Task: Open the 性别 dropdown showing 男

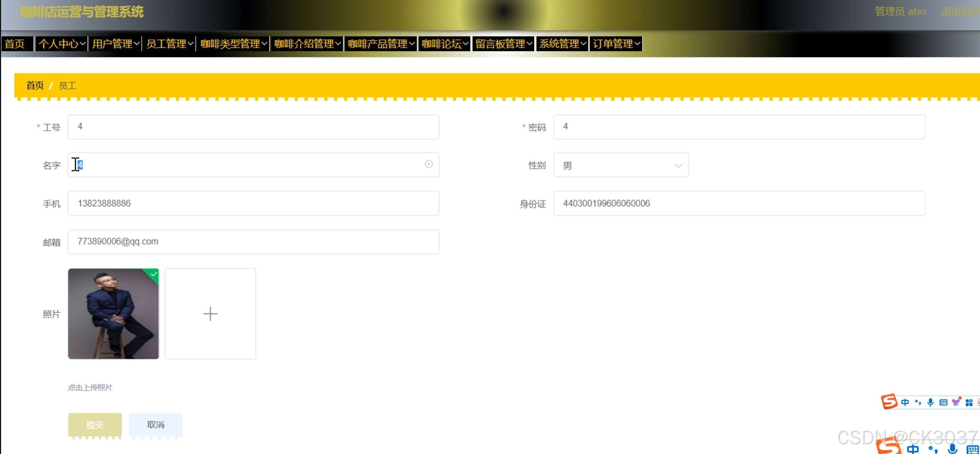Action: click(621, 165)
